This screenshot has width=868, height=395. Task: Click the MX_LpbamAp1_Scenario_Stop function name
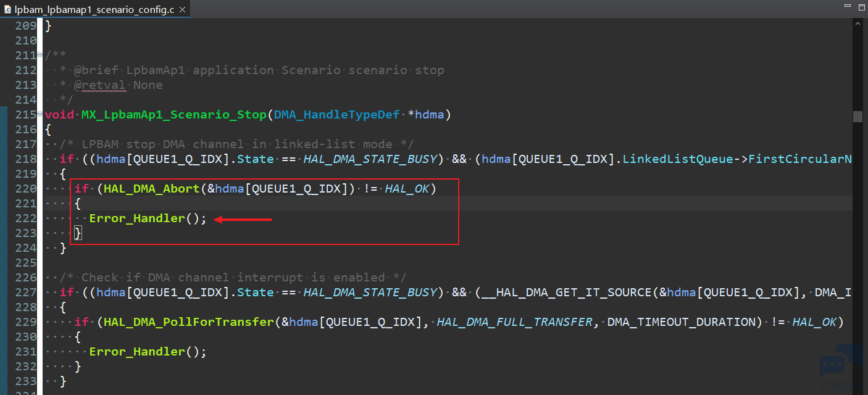pyautogui.click(x=174, y=115)
